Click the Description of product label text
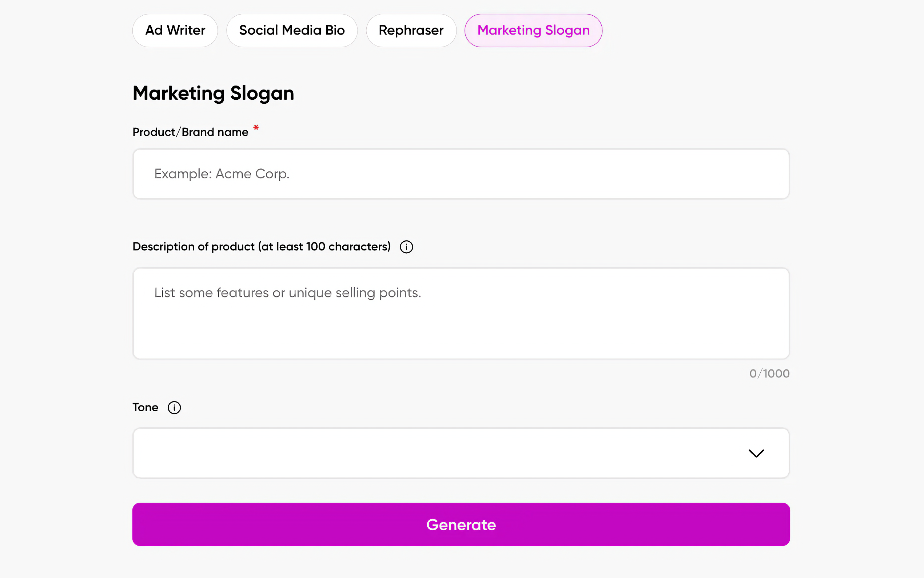The height and width of the screenshot is (578, 924). click(x=193, y=247)
